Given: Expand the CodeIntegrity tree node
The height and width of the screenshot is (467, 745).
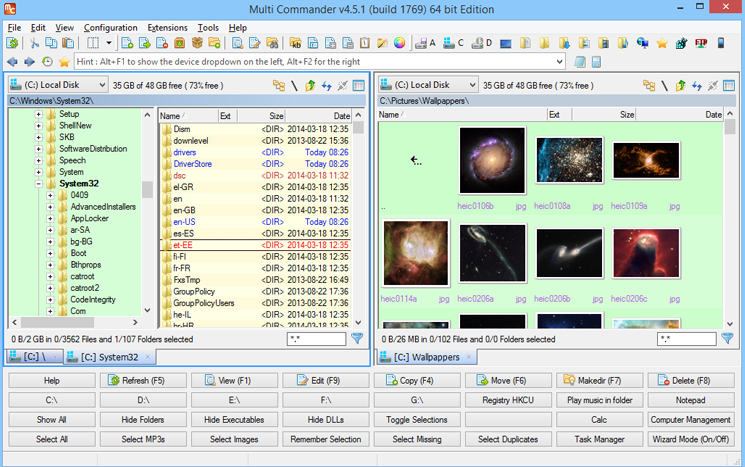Looking at the screenshot, I should (x=50, y=300).
